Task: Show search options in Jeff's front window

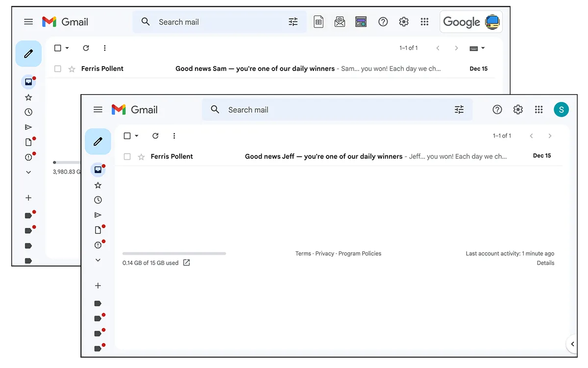Action: 459,110
